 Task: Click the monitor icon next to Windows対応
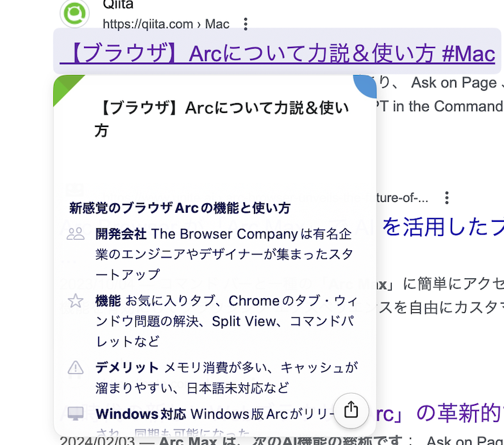pos(76,414)
